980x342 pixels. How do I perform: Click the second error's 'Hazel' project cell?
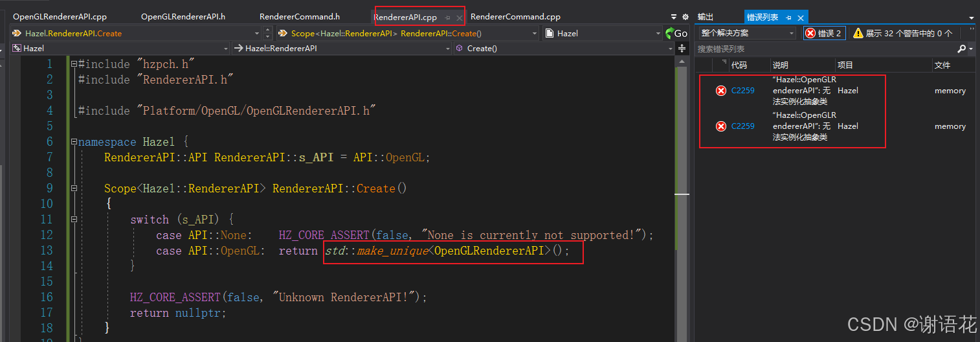point(847,126)
